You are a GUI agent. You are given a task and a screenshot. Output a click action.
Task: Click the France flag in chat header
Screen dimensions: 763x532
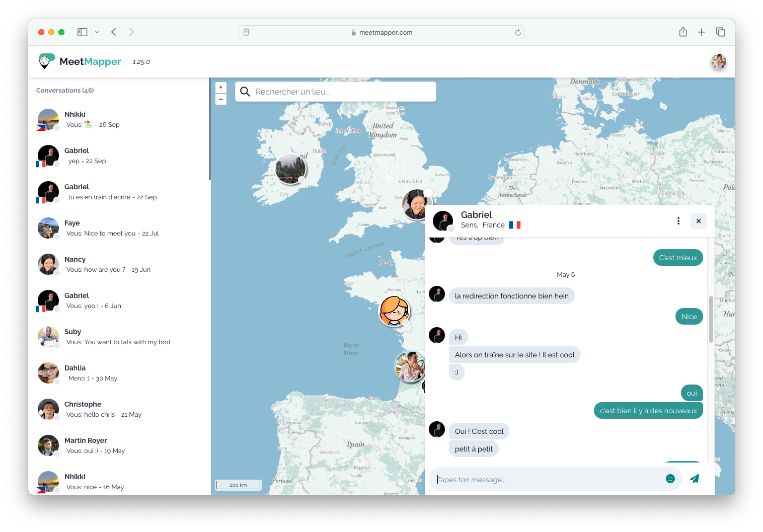[x=514, y=225]
